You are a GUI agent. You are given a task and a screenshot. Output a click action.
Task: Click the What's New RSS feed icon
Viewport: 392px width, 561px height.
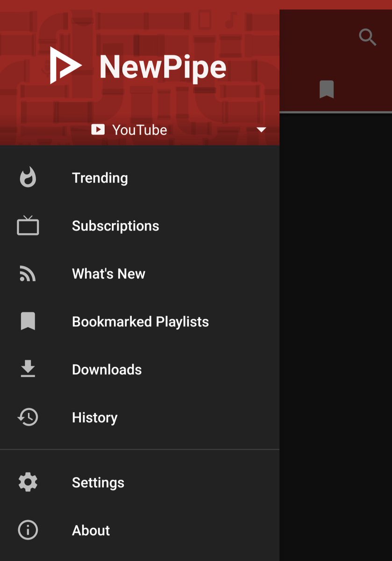point(28,273)
